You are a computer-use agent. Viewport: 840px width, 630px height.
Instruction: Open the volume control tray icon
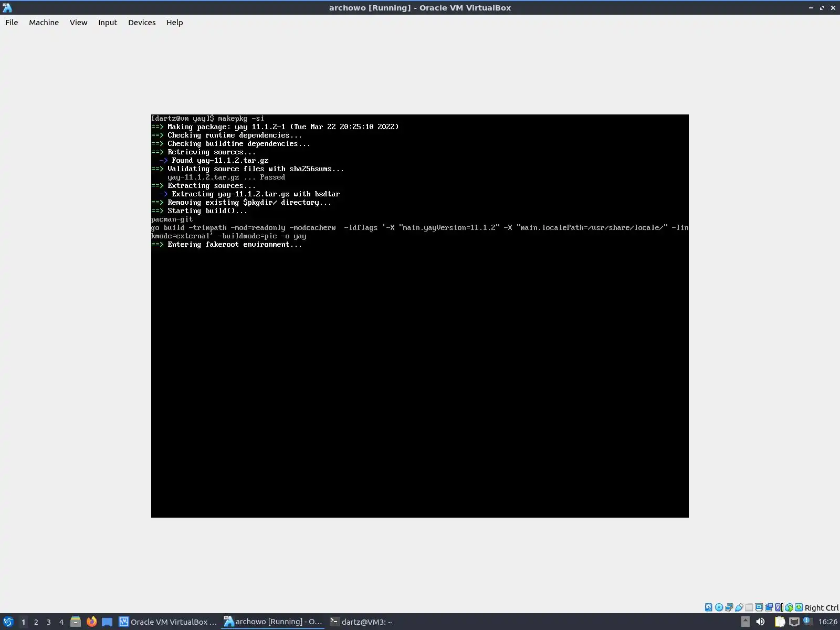coord(760,622)
